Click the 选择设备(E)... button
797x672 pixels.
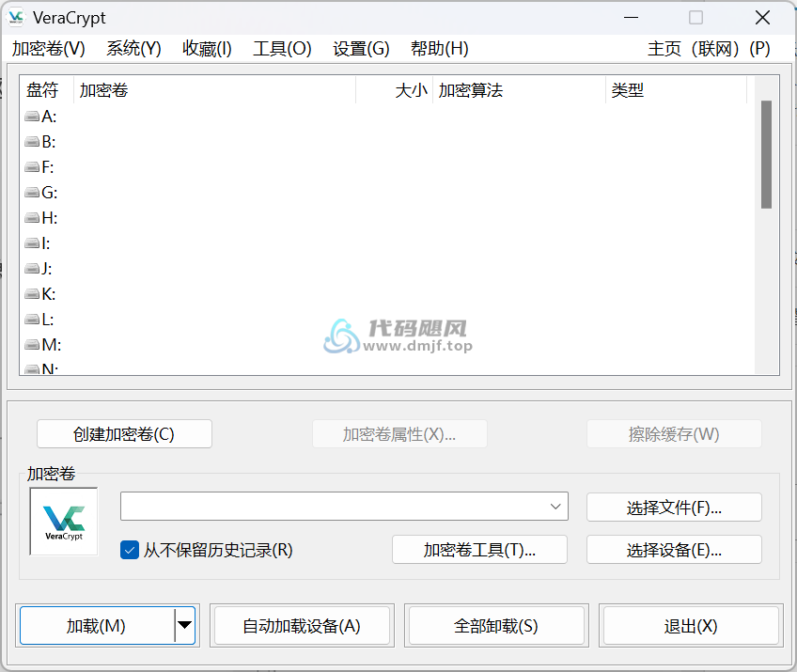tap(674, 550)
